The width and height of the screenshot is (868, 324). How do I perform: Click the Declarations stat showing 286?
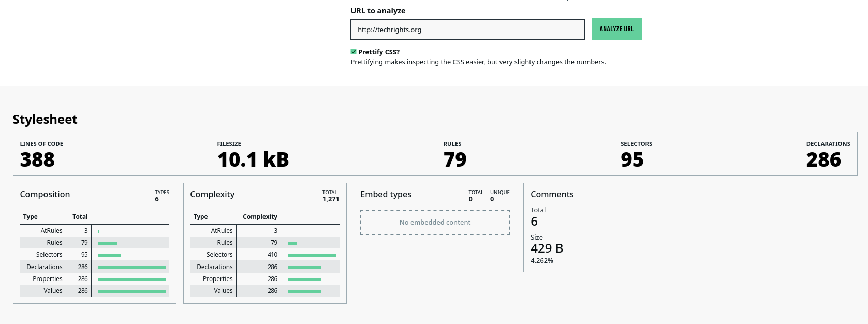coord(823,160)
